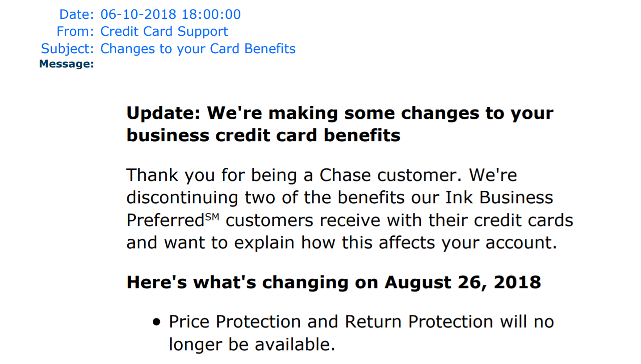This screenshot has width=641, height=364.
Task: Click the time 18:00:00 in the header
Action: [x=211, y=14]
